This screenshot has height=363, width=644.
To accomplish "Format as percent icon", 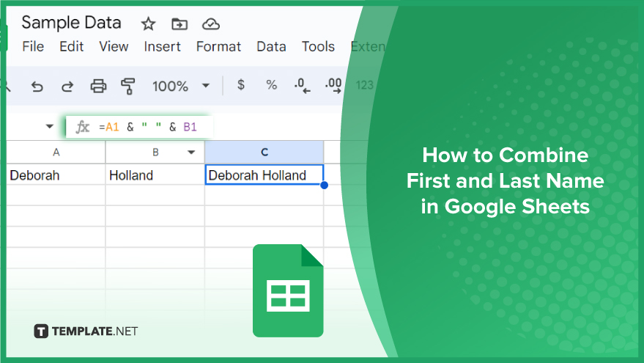I will tap(271, 85).
